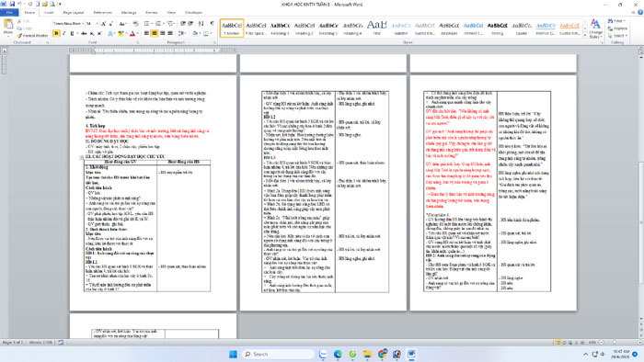Decrease paragraph indent
The height and width of the screenshot is (362, 644).
coord(183,24)
